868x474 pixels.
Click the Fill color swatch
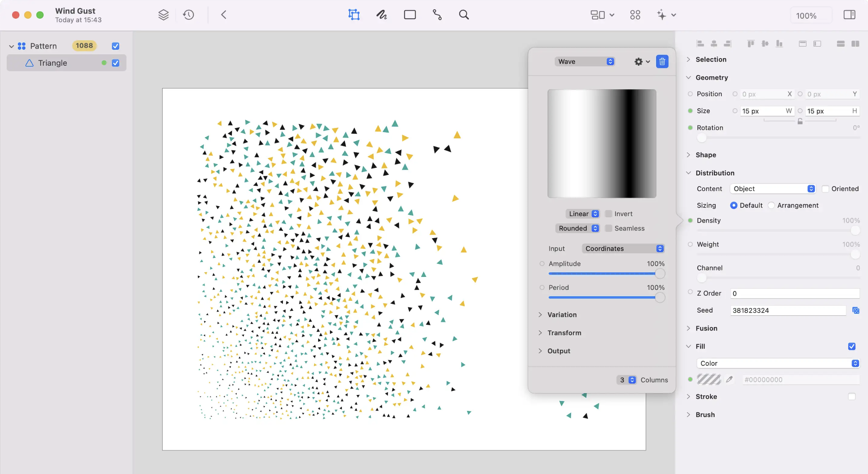pyautogui.click(x=709, y=379)
